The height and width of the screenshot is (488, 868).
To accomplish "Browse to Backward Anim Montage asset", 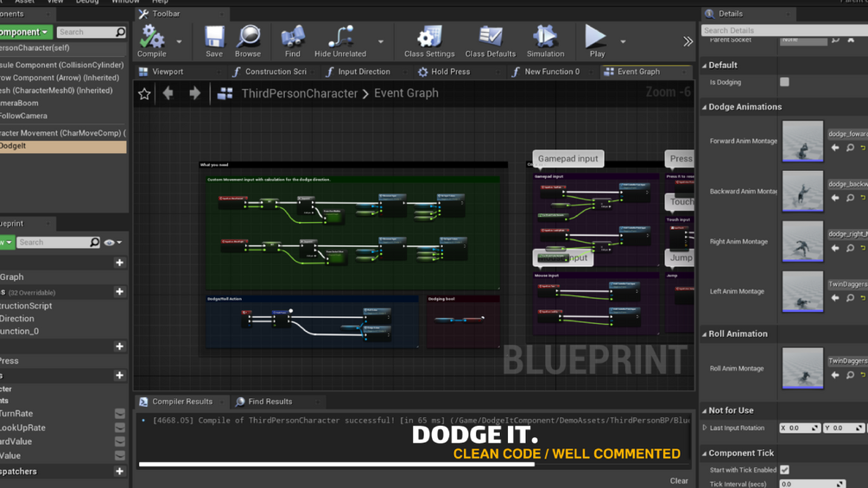I will pyautogui.click(x=850, y=198).
